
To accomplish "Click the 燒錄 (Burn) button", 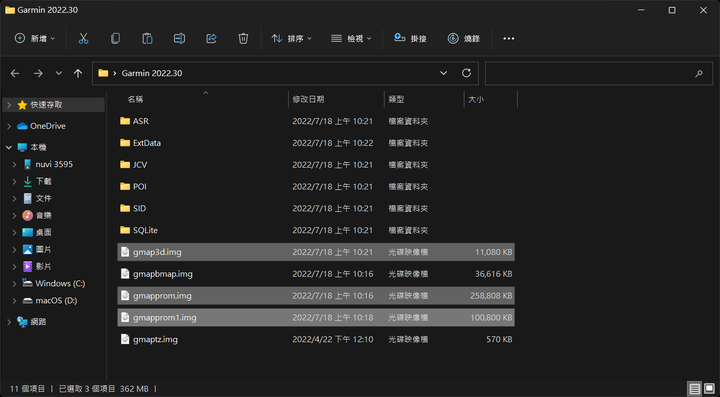I will (464, 39).
